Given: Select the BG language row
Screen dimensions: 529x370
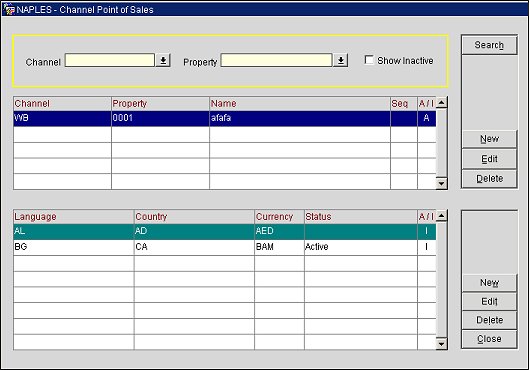Looking at the screenshot, I should [225, 247].
